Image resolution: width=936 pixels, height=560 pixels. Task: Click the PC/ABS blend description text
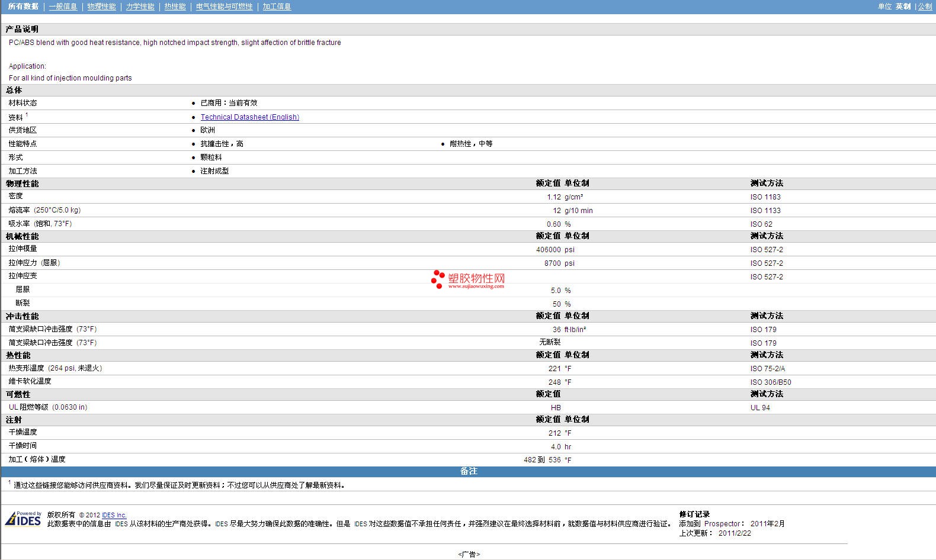tap(175, 43)
